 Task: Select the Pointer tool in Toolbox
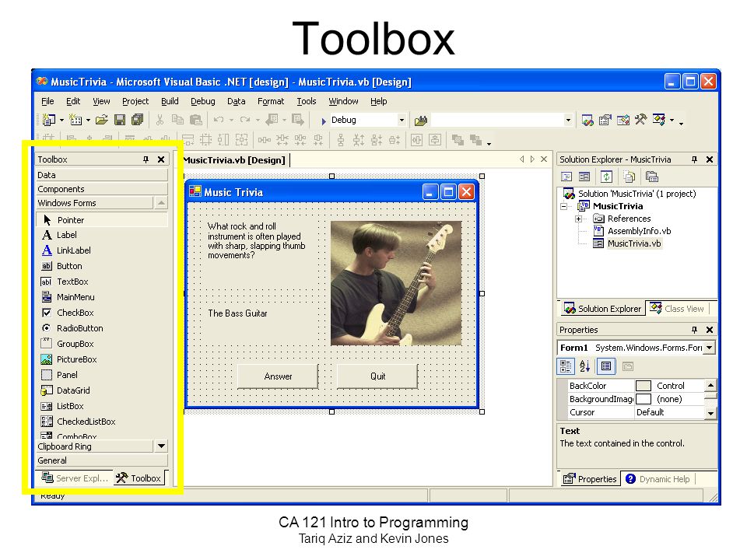(102, 220)
